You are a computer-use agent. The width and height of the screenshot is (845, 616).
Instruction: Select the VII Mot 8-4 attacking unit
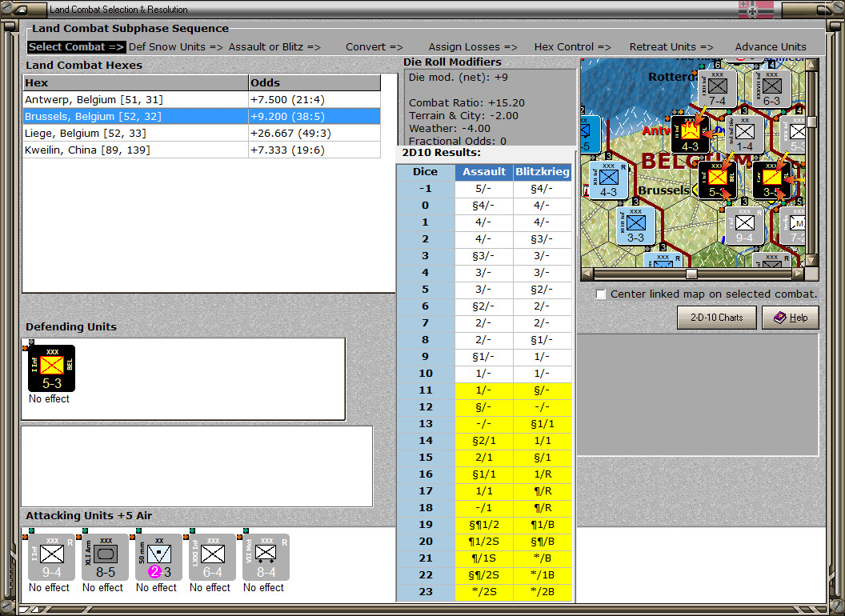click(x=266, y=558)
